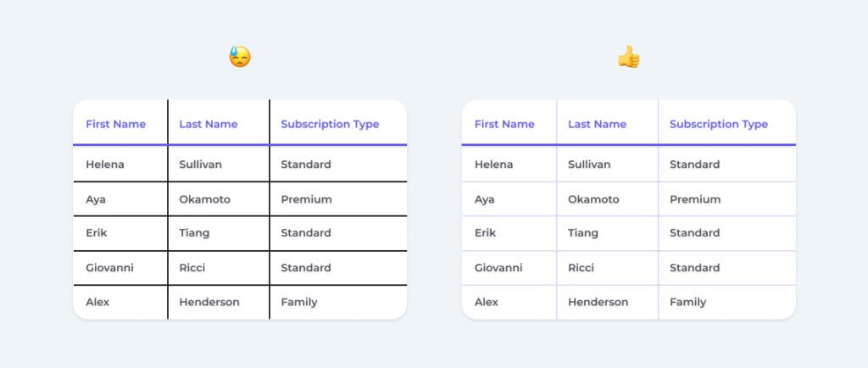This screenshot has height=368, width=868.
Task: Click Helena cell in left table
Action: click(104, 164)
